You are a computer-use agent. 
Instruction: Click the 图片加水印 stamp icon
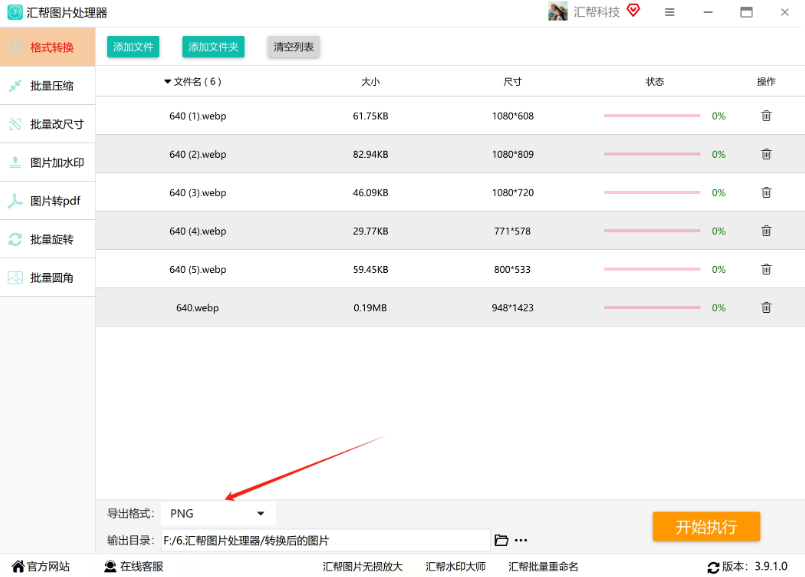click(15, 162)
